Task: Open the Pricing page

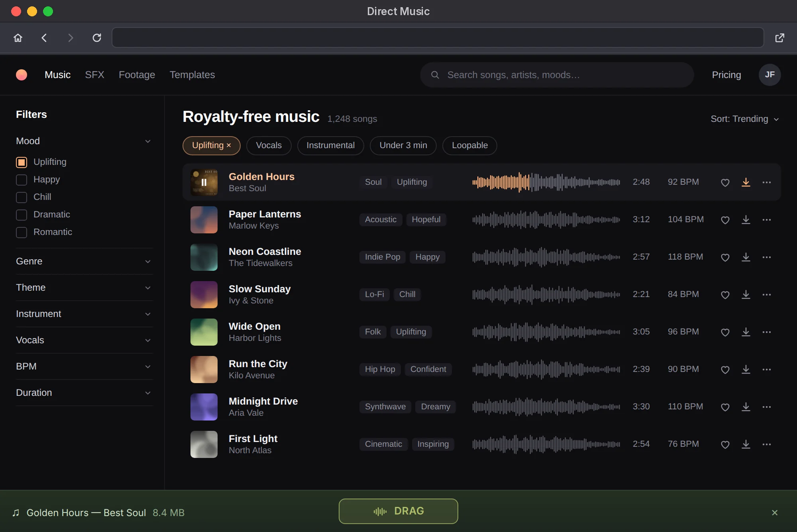Action: (x=726, y=75)
